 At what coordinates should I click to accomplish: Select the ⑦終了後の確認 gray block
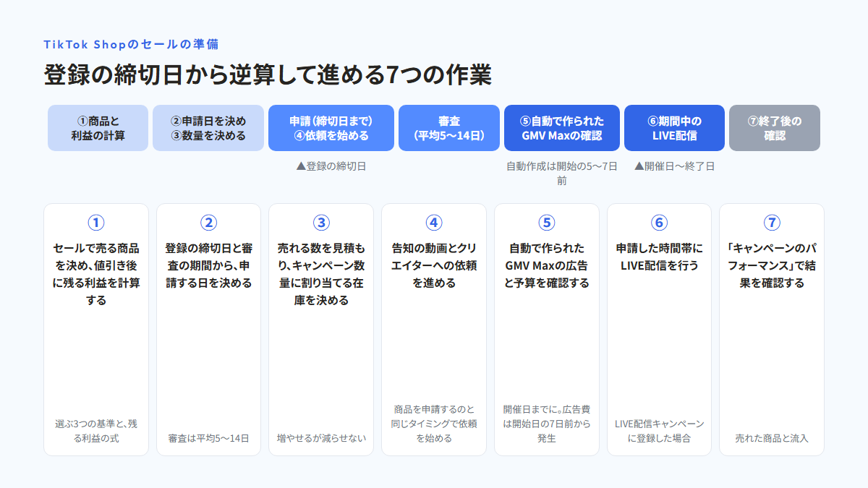[x=775, y=128]
